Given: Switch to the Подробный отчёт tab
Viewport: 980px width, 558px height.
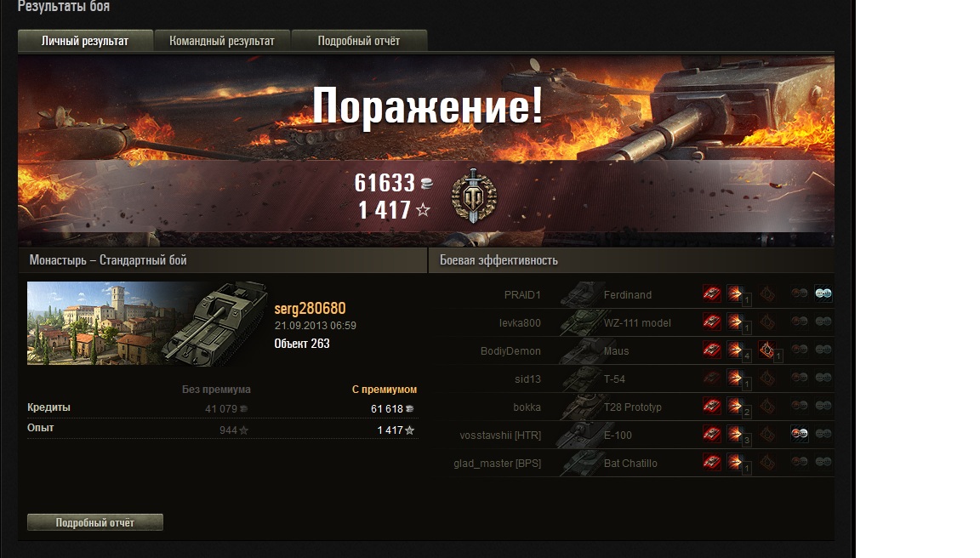Looking at the screenshot, I should 359,41.
